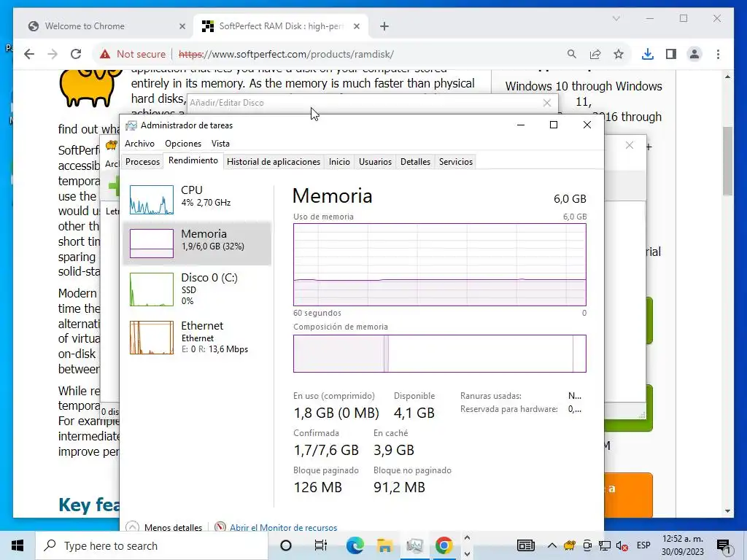Open Task View on the taskbar
Viewport: 747px width, 560px height.
(x=321, y=545)
